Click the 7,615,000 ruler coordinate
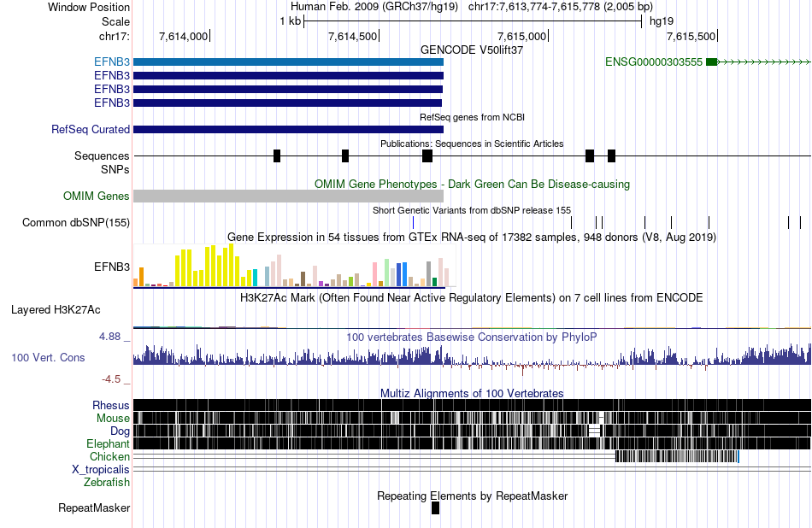The image size is (812, 528). (x=521, y=37)
